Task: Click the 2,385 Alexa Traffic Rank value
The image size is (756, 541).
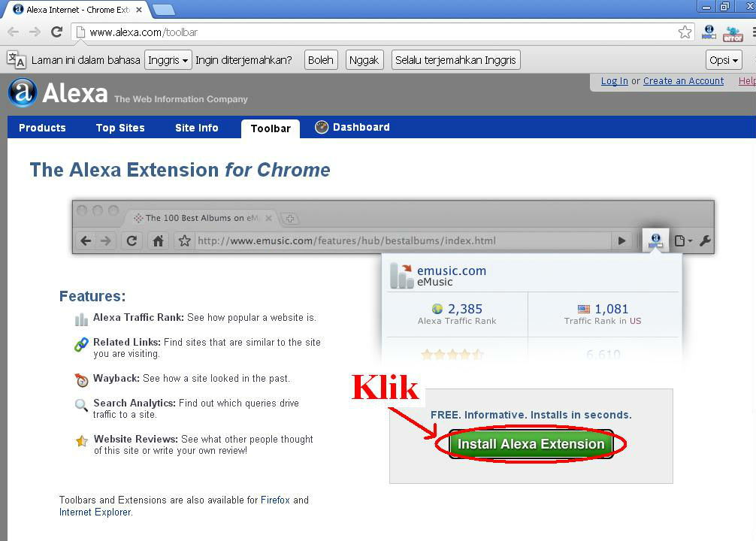Action: (464, 309)
